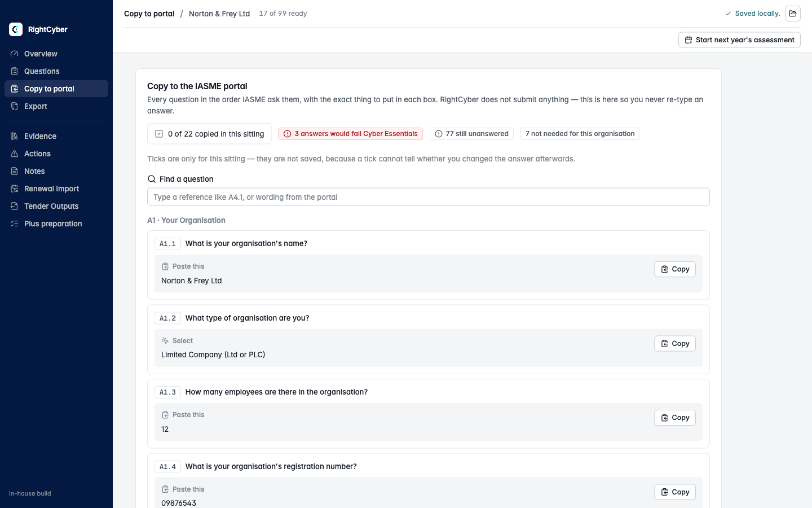Click the checkbox icon in the copied-in-sitting chip
812x508 pixels.
(159, 134)
